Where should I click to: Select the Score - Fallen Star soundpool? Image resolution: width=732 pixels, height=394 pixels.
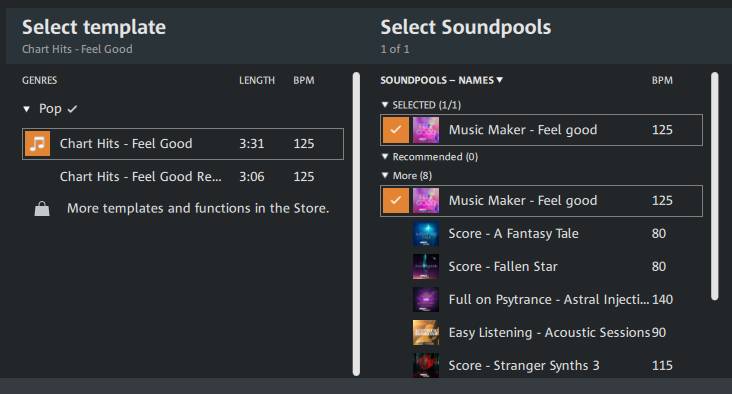pyautogui.click(x=541, y=267)
